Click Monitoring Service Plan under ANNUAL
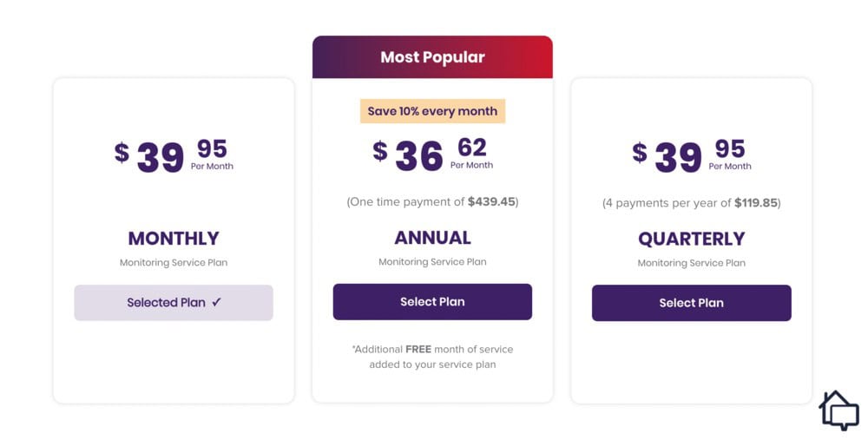The width and height of the screenshot is (868, 440). (432, 262)
